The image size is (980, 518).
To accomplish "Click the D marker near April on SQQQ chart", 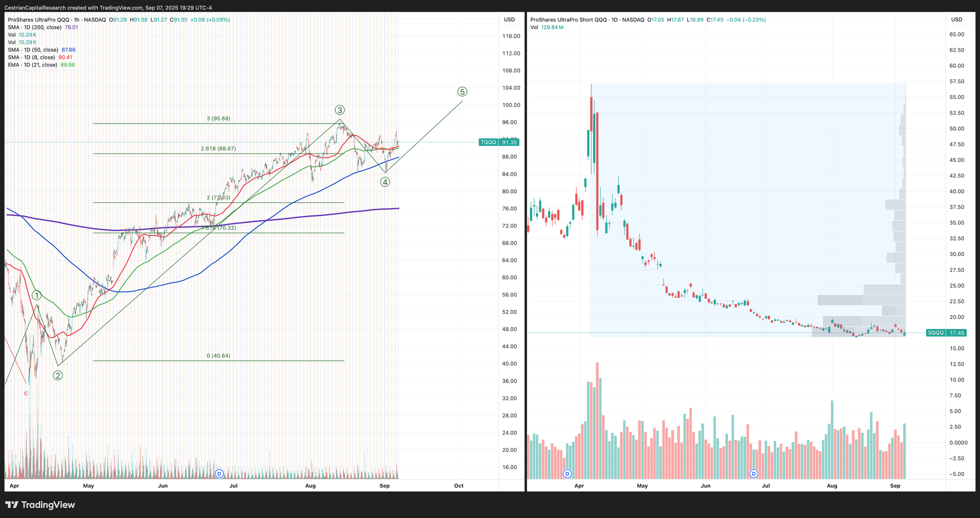I will click(x=567, y=473).
